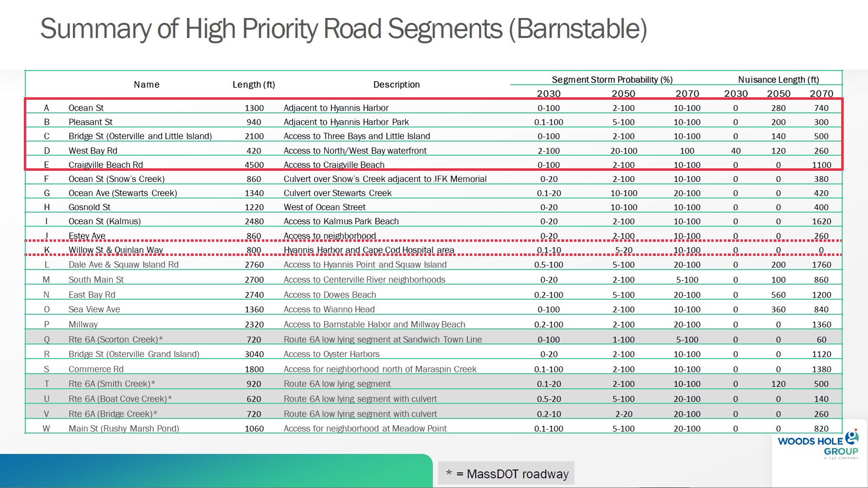The height and width of the screenshot is (488, 868).
Task: Click 'Rte 6A (Bridge Creek)*' cell
Action: (113, 414)
